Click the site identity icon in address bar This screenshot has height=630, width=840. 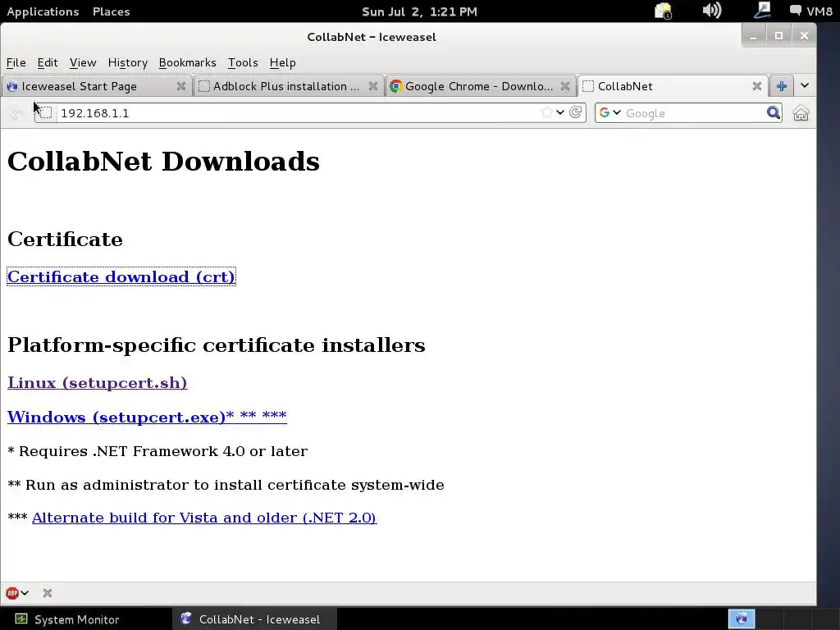tap(46, 113)
